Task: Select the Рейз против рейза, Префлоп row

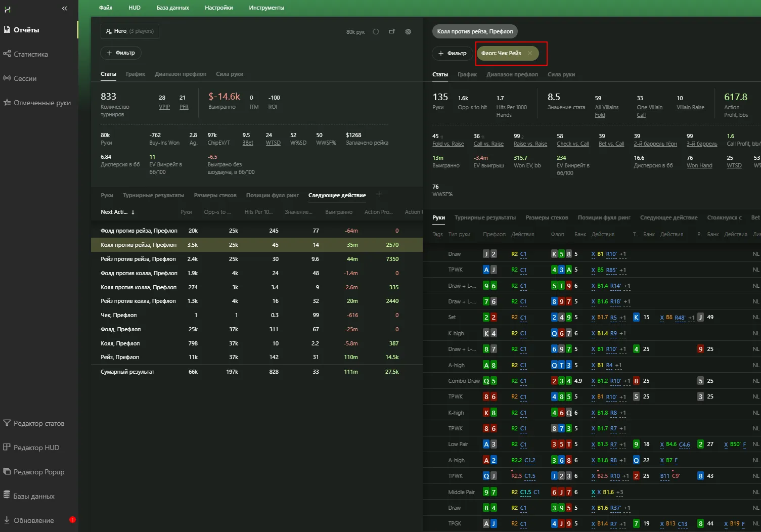Action: click(x=138, y=259)
